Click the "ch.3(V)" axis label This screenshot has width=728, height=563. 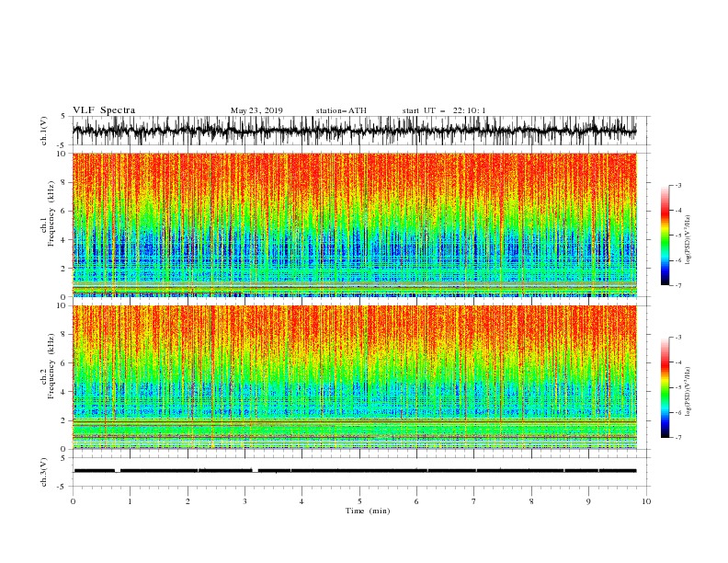pyautogui.click(x=44, y=472)
